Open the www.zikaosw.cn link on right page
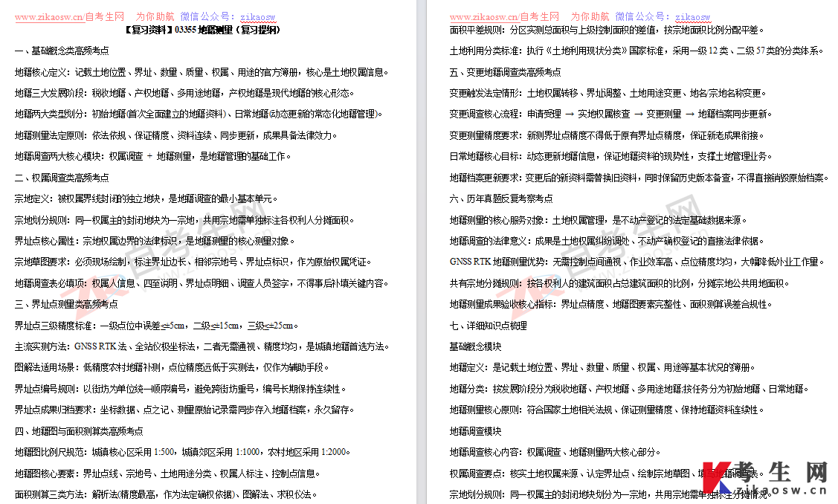This screenshot has width=838, height=504. 484,17
